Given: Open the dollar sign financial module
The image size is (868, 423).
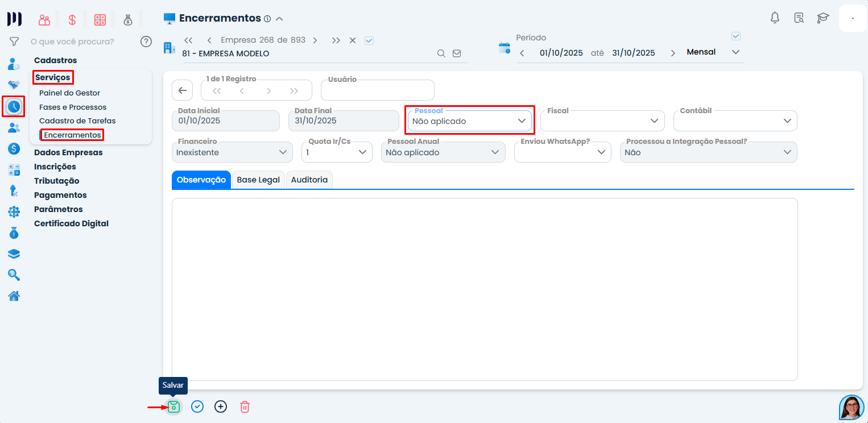Looking at the screenshot, I should click(72, 20).
